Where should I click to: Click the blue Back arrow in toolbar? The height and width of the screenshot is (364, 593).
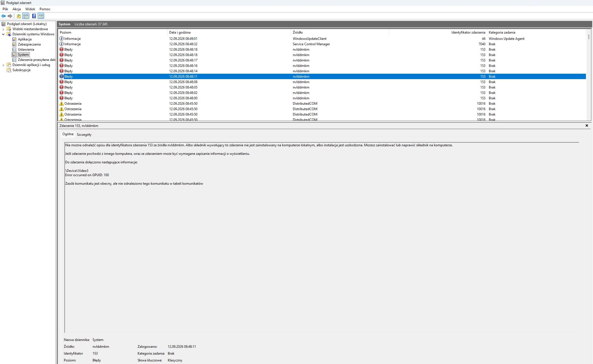pyautogui.click(x=3, y=16)
